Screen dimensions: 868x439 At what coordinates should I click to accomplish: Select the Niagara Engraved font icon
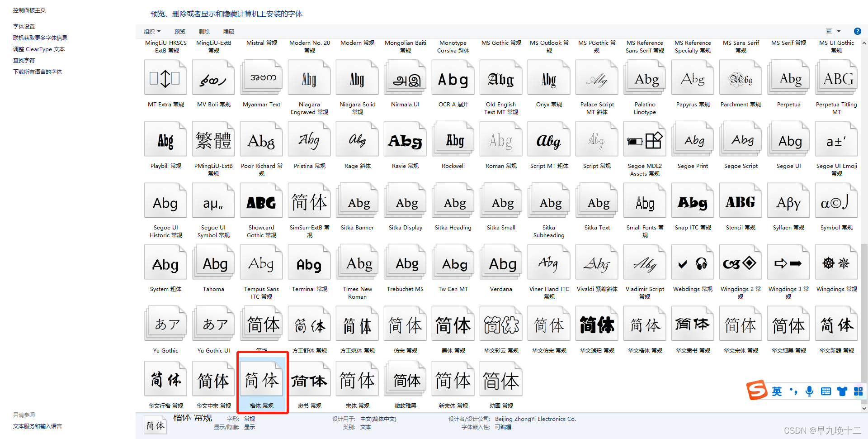tap(309, 78)
